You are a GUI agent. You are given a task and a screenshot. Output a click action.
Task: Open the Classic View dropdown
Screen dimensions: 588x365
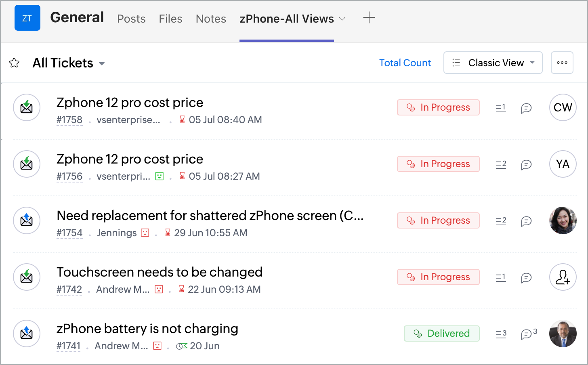click(493, 63)
